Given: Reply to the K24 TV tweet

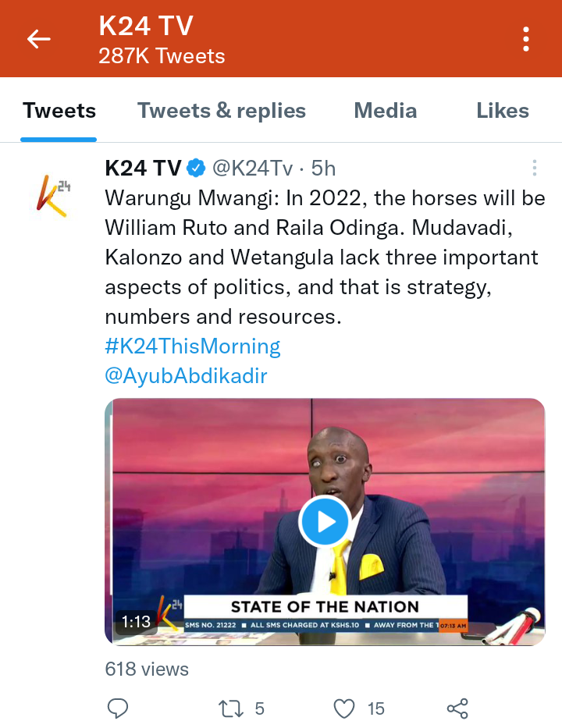Looking at the screenshot, I should coord(118,708).
